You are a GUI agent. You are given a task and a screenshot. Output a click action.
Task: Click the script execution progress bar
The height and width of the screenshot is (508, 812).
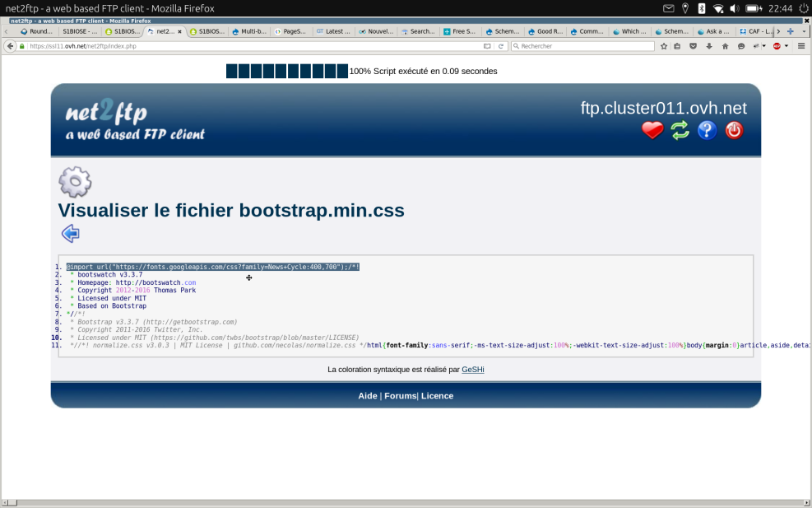coord(286,71)
